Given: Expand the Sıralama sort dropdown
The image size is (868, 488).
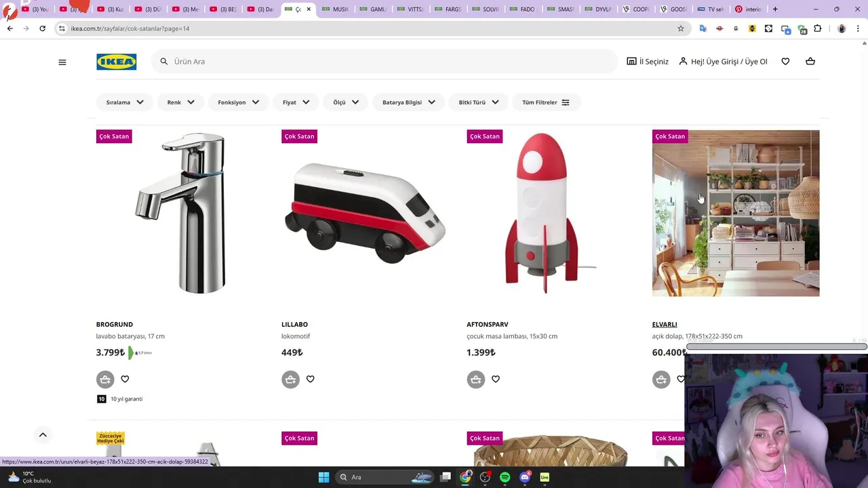Looking at the screenshot, I should pyautogui.click(x=125, y=102).
